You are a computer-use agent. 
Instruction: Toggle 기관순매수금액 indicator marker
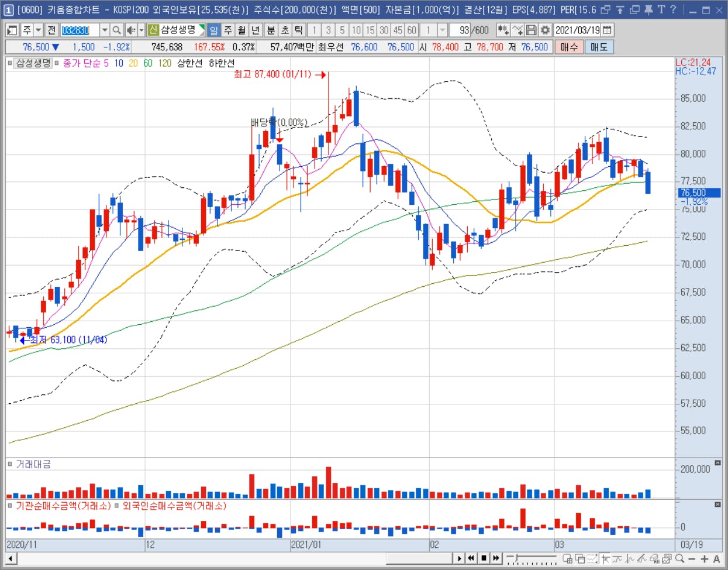(10, 506)
